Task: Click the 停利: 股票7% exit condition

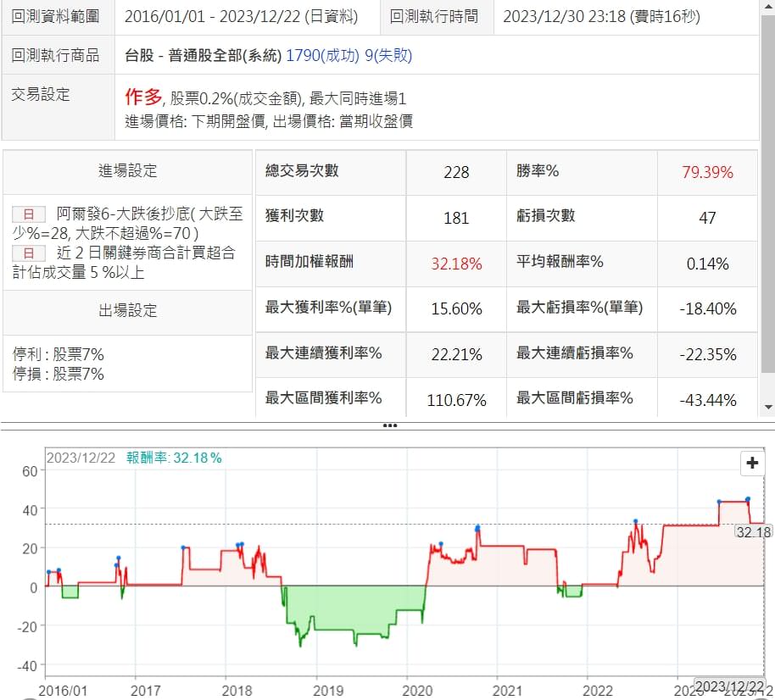Action: [59, 354]
